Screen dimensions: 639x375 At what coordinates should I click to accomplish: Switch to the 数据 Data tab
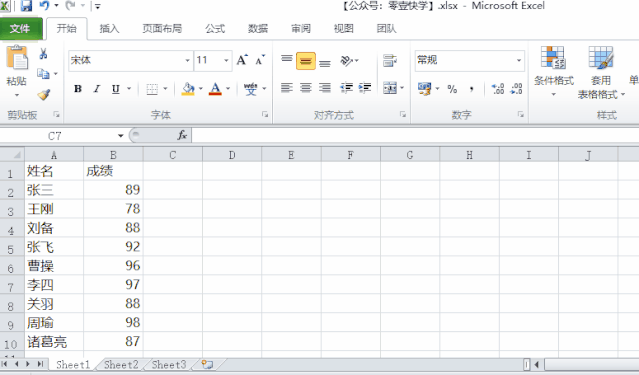(258, 29)
